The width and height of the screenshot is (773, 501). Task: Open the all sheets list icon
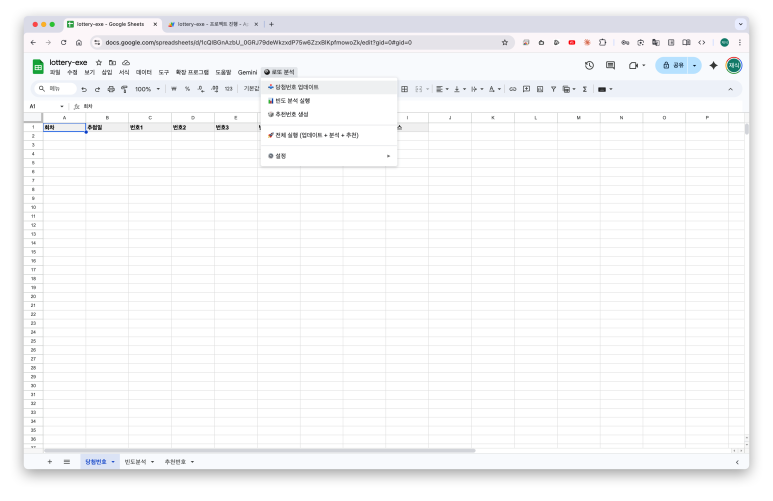67,462
